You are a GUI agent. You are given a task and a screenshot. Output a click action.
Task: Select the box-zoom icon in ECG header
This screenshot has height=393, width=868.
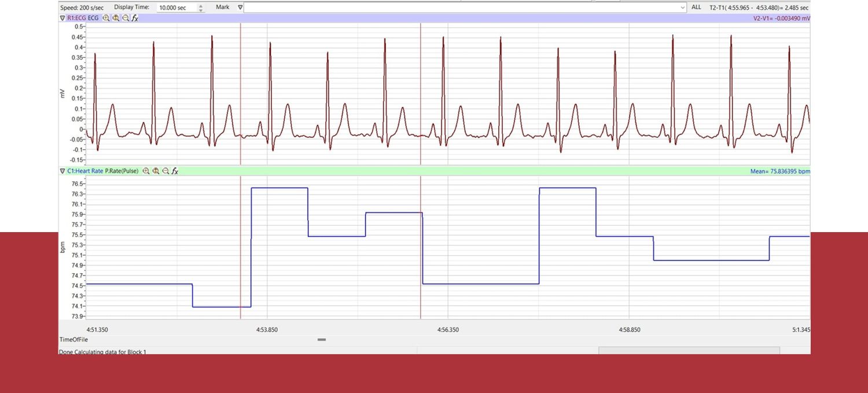tap(116, 18)
